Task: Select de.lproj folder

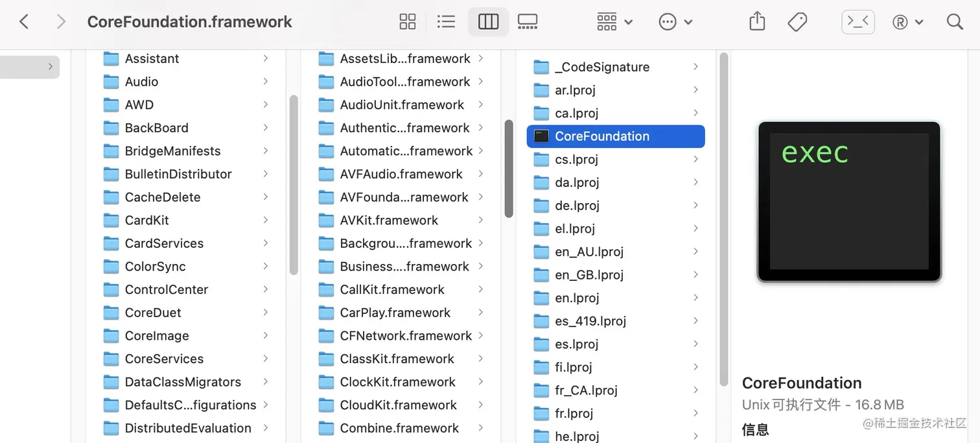Action: pyautogui.click(x=616, y=206)
